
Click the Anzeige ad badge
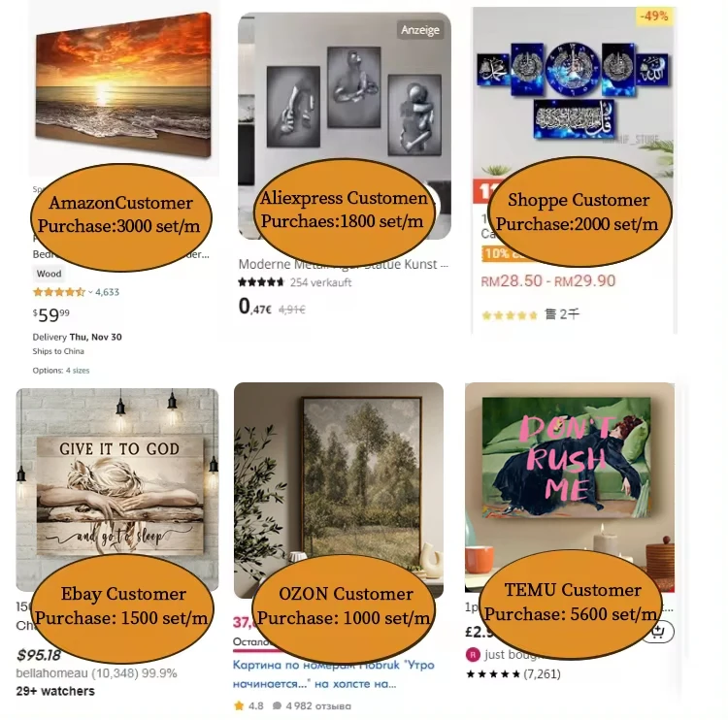419,30
